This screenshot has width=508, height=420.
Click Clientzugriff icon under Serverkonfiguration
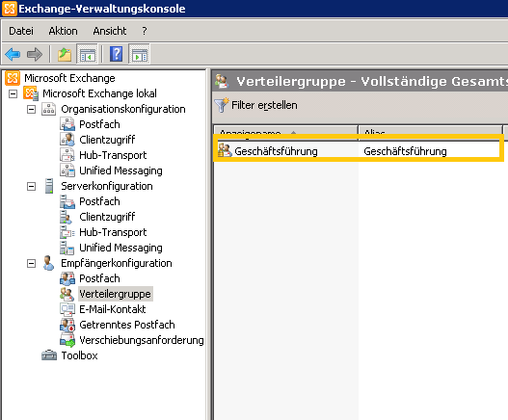pos(67,217)
